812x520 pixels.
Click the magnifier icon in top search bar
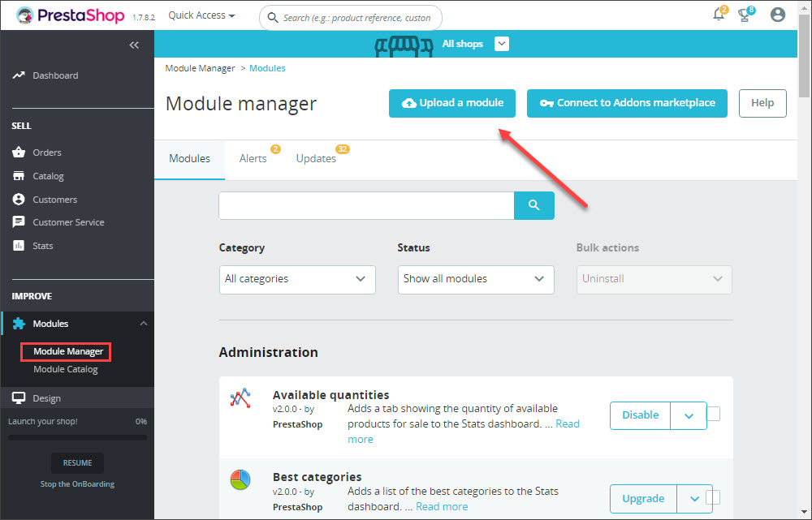[x=272, y=18]
